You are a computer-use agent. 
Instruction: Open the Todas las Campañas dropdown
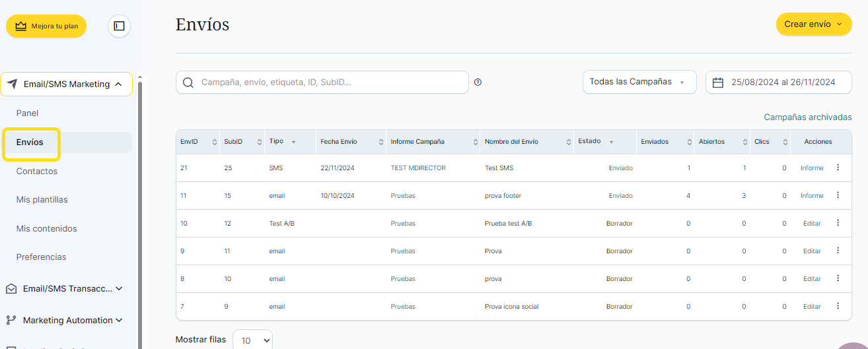639,82
